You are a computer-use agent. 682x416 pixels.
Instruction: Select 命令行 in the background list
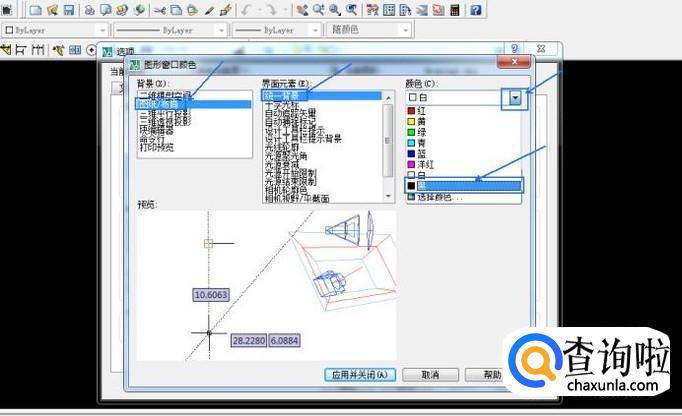pos(153,139)
